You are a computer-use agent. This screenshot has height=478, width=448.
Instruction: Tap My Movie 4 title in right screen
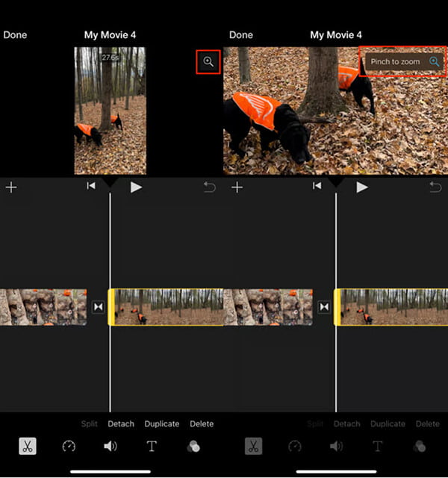point(336,35)
